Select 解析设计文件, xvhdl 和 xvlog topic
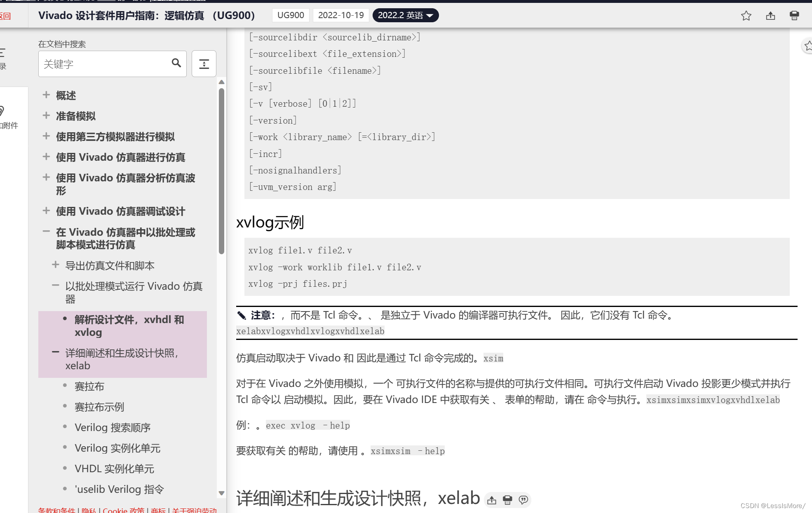This screenshot has width=812, height=513. [x=129, y=326]
